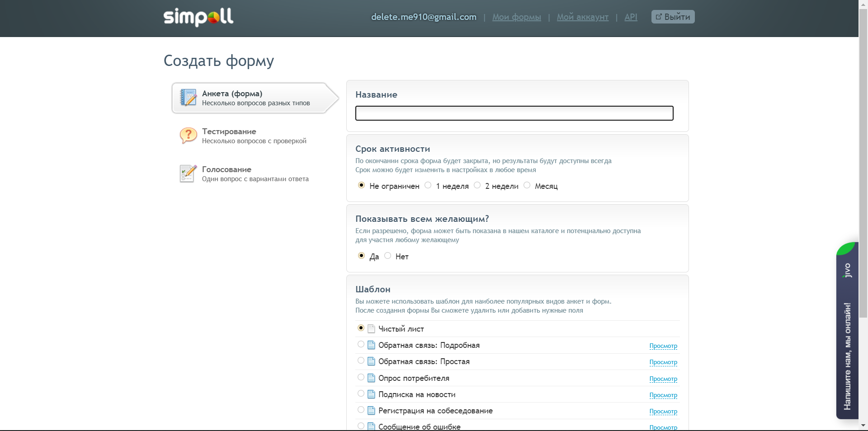The height and width of the screenshot is (431, 868).
Task: Click the Голосование checklist pencil icon
Action: pos(188,173)
